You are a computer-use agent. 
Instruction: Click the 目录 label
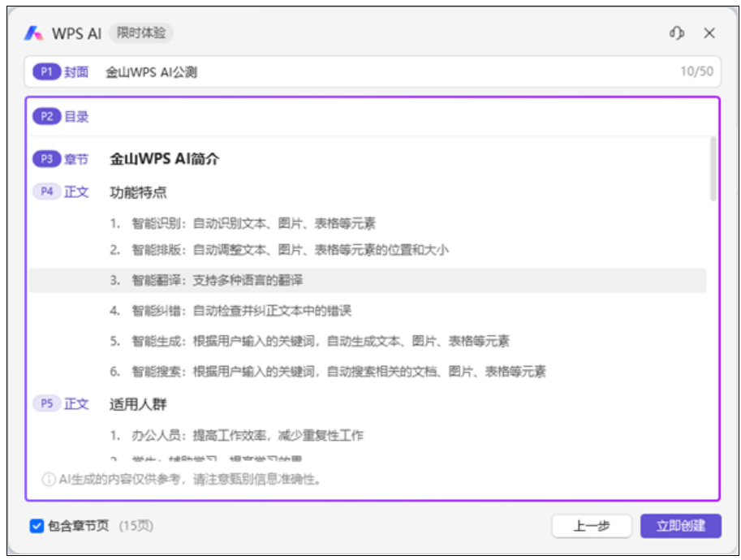(x=76, y=116)
